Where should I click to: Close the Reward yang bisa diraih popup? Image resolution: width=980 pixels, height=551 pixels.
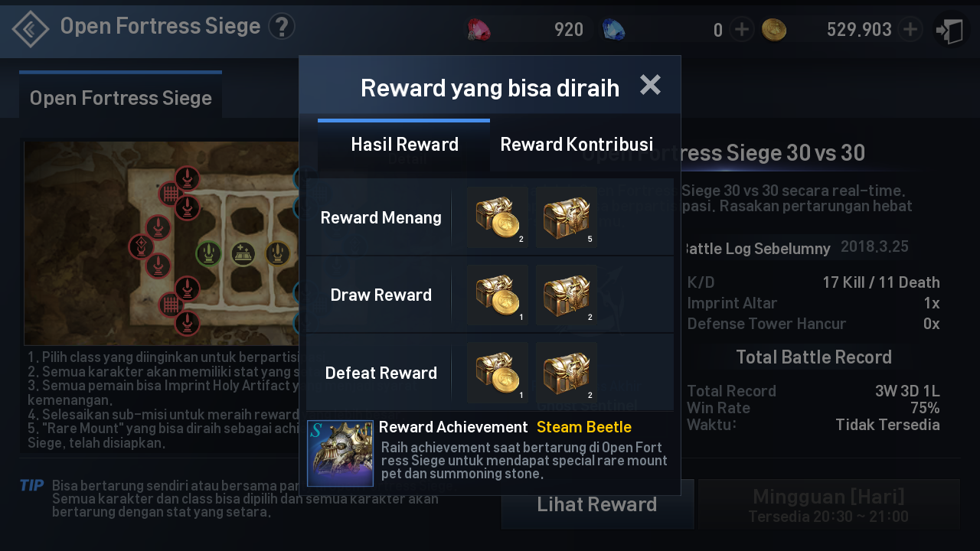(650, 85)
